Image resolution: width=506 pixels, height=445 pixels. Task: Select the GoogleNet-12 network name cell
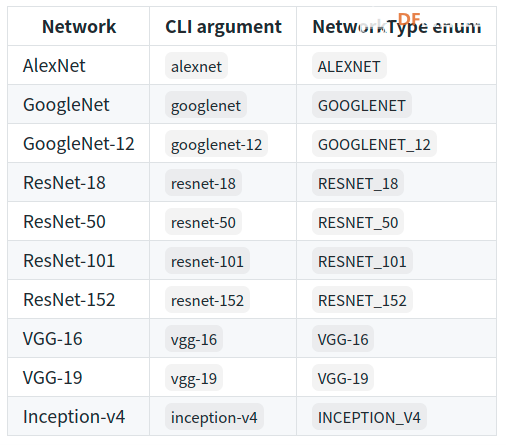pos(79,143)
